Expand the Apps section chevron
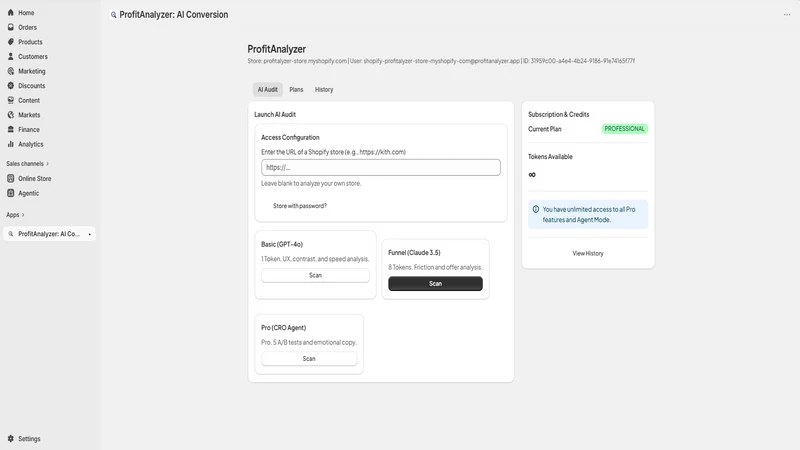Viewport: 800px width, 450px height. click(x=23, y=215)
